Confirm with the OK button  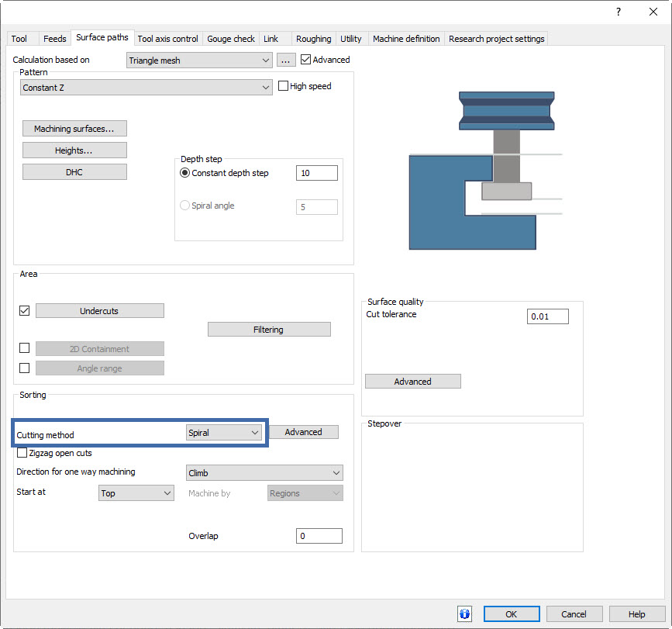coord(512,614)
